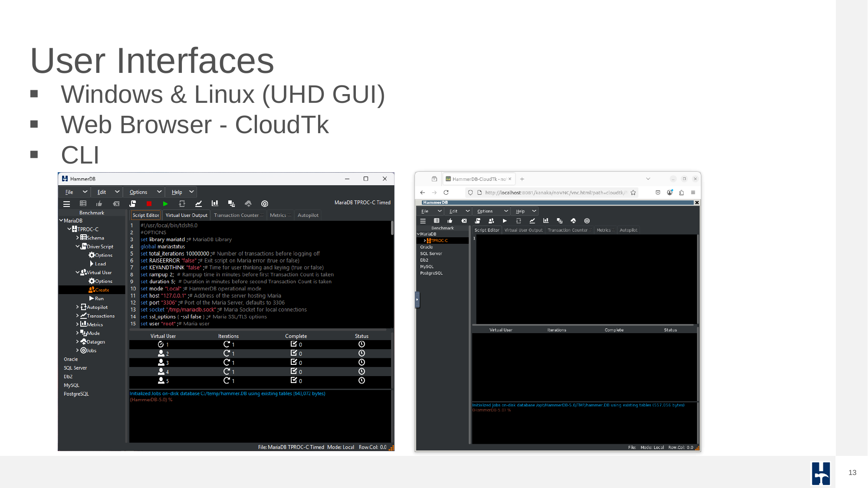
Task: Click the browser reload button
Action: pos(446,193)
